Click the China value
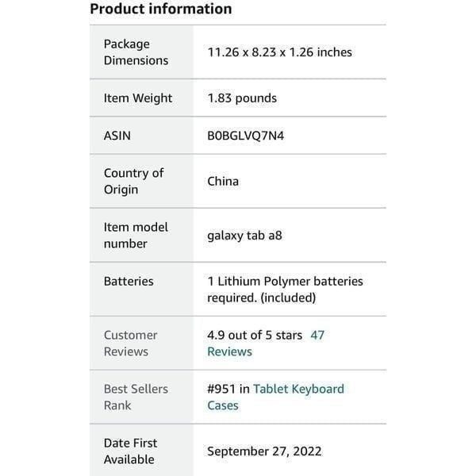476x476 pixels. tap(223, 181)
